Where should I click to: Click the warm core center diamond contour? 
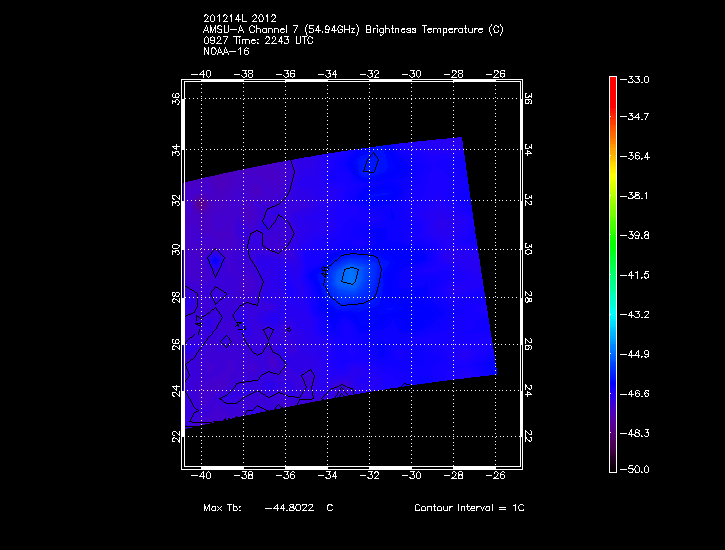pos(350,275)
